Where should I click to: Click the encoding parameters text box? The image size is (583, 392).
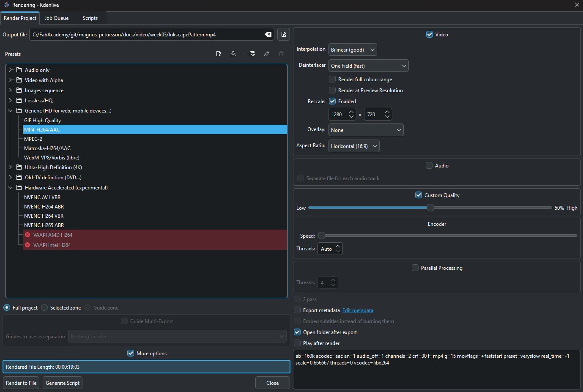pyautogui.click(x=437, y=369)
